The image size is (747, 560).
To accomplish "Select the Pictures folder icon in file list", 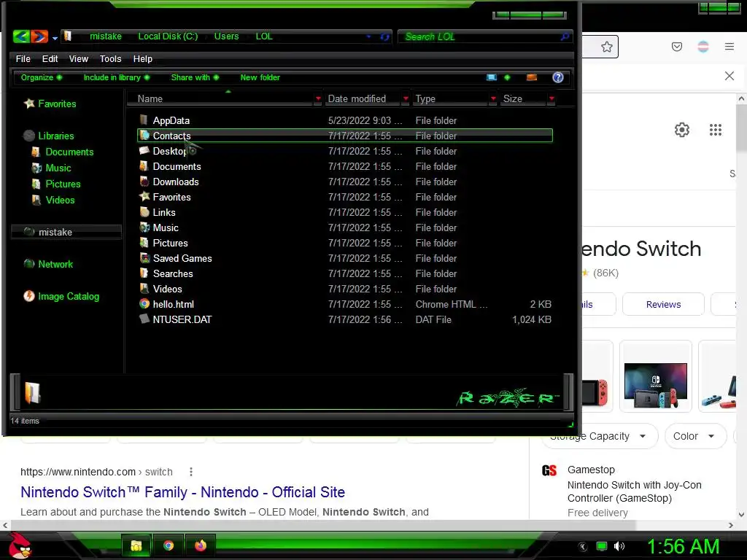I will click(x=144, y=242).
